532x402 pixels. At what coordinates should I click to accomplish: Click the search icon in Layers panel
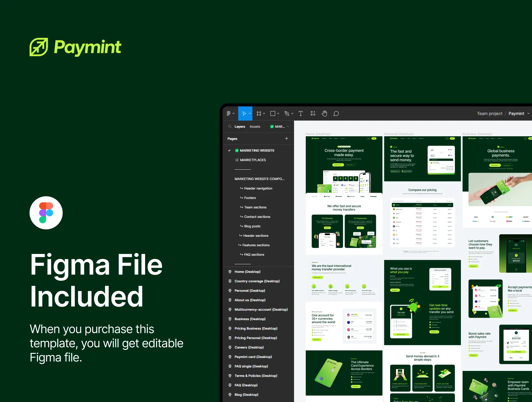pyautogui.click(x=230, y=127)
